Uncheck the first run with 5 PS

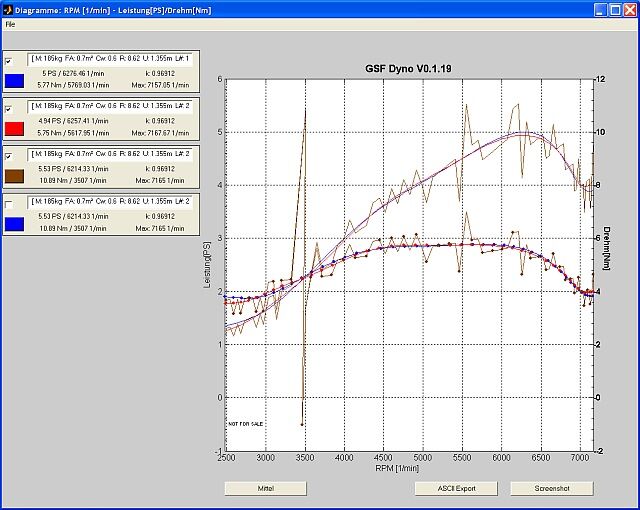pyautogui.click(x=9, y=60)
